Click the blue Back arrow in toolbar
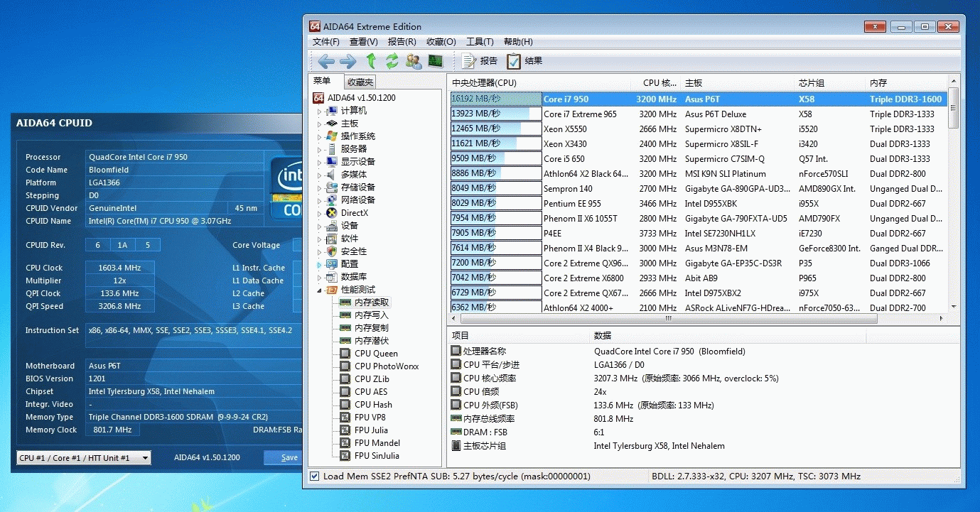The image size is (980, 512). 326,61
